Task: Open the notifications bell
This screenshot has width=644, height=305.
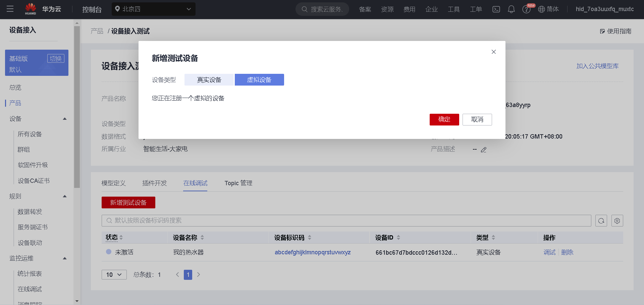Action: click(511, 9)
